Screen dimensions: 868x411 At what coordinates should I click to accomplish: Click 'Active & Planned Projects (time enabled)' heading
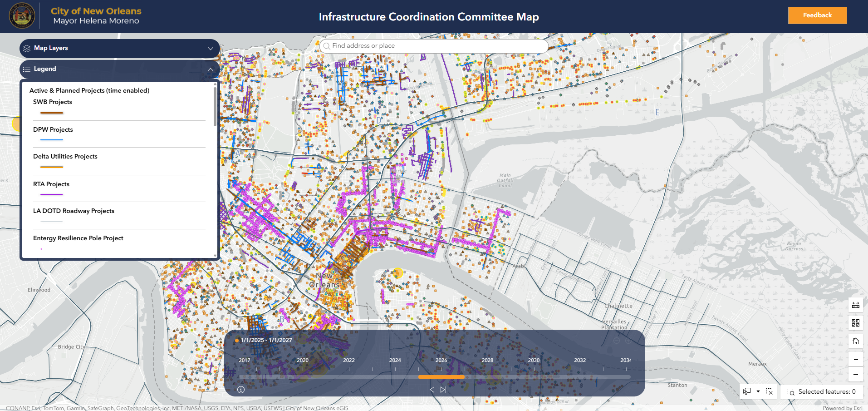[x=89, y=91]
